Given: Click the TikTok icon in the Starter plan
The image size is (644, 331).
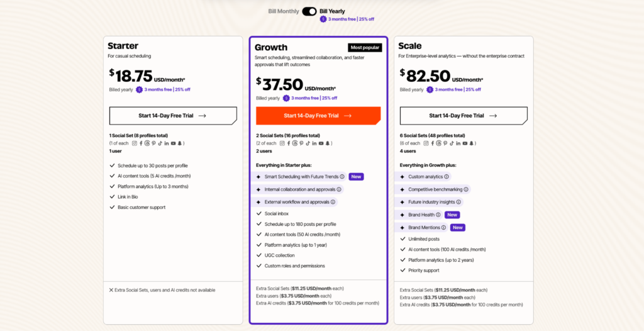Looking at the screenshot, I should coord(160,143).
